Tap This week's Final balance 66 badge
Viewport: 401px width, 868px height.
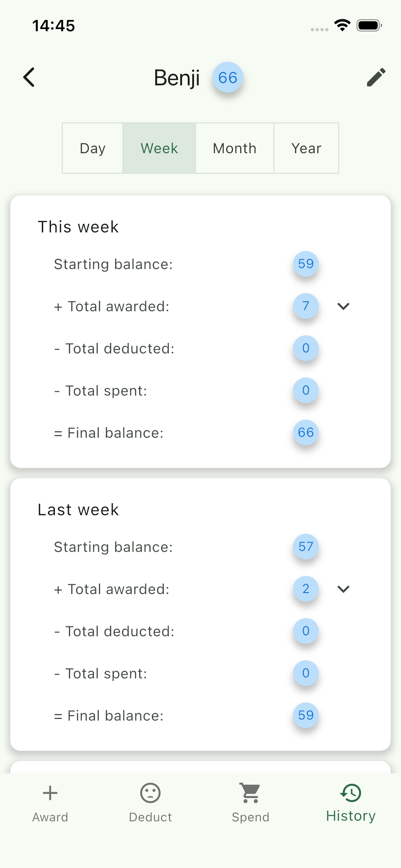306,433
